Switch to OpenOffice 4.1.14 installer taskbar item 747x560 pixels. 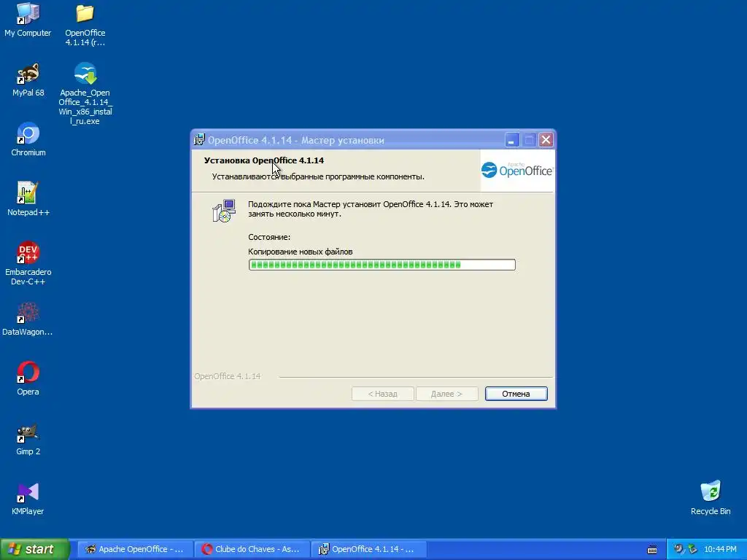click(x=369, y=549)
